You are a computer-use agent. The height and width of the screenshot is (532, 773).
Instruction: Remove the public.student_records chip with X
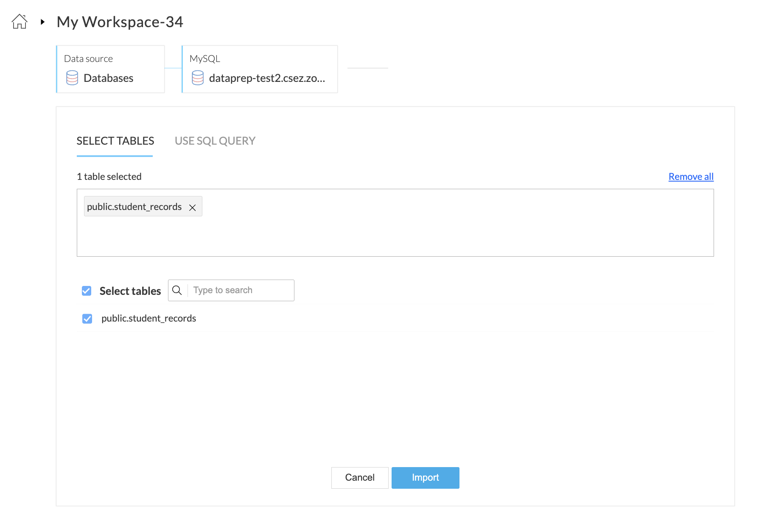click(x=193, y=207)
